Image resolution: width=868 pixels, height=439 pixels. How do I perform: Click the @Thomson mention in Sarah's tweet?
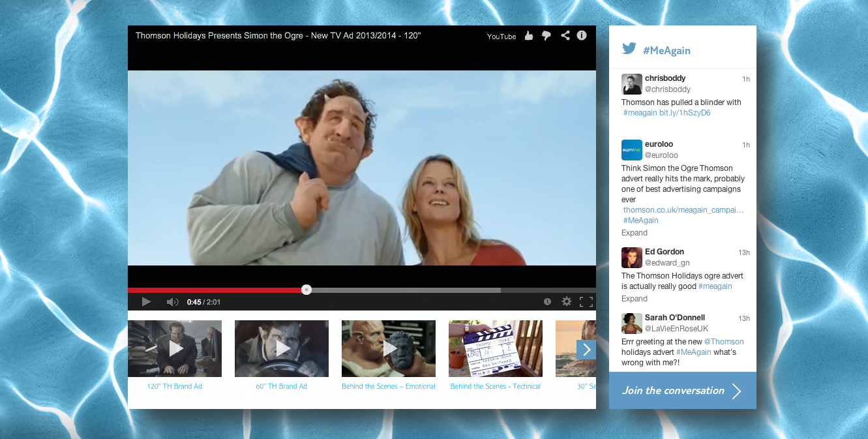(x=724, y=342)
